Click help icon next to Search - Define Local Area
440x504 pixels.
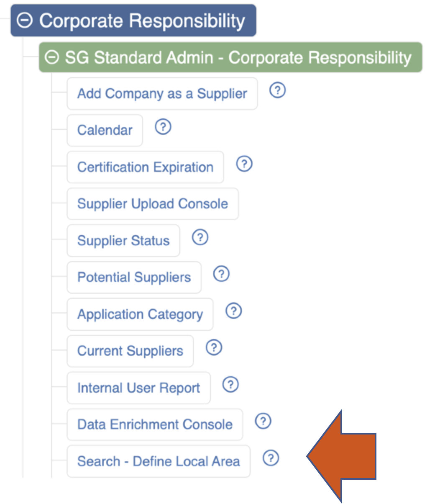271,458
